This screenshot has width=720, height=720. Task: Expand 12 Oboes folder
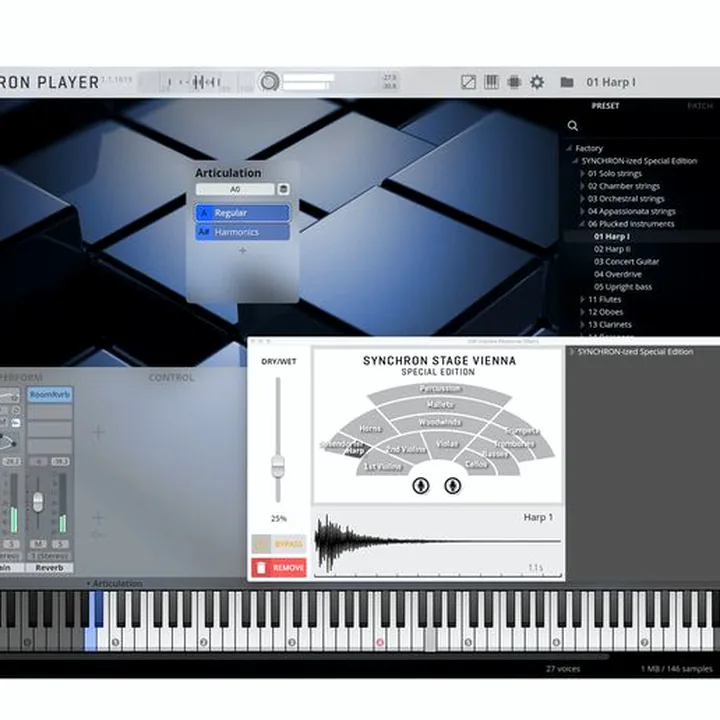click(x=582, y=312)
